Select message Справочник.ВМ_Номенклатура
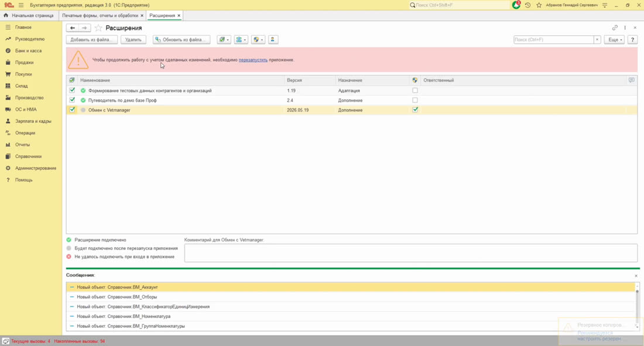This screenshot has width=644, height=346. pyautogui.click(x=351, y=316)
